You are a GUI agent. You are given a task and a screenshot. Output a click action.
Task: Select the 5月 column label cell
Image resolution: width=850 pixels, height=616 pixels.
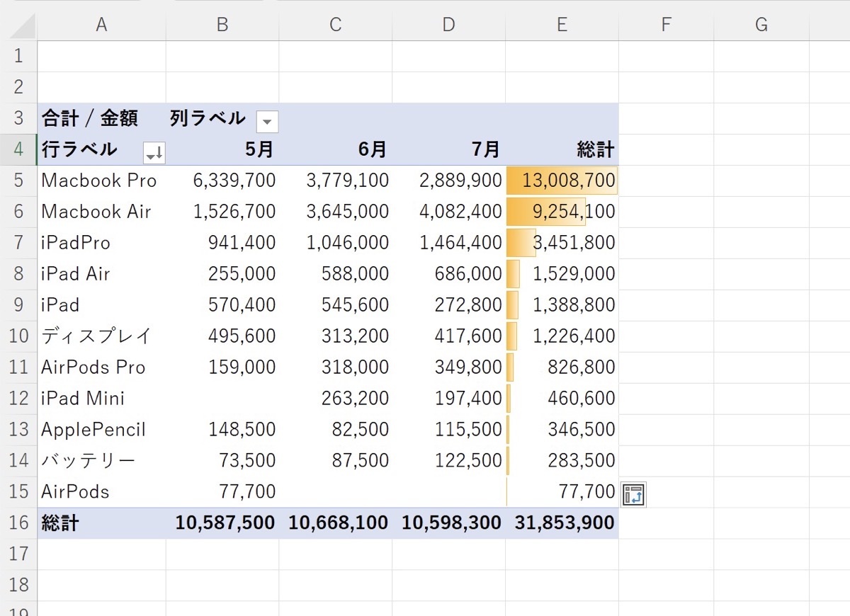[222, 149]
